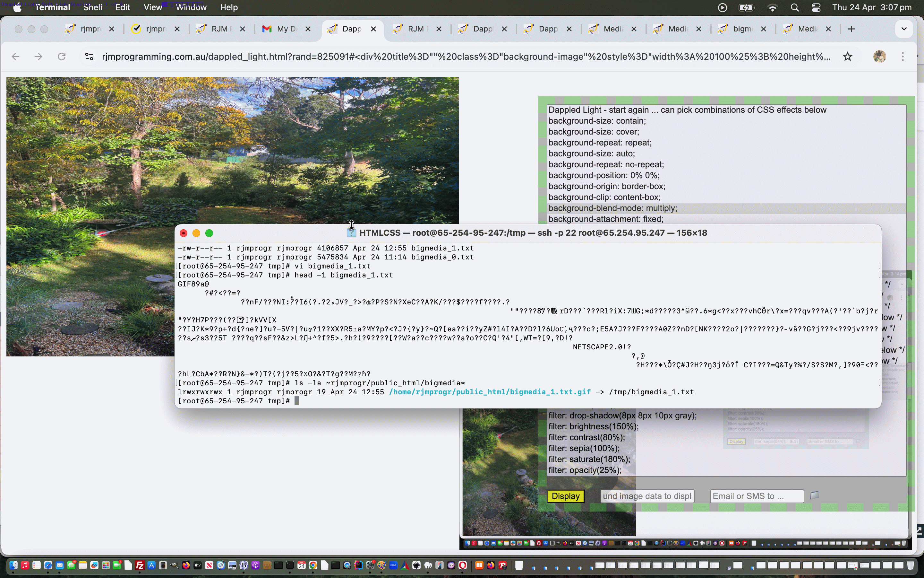Click the Chrome address bar URL
924x578 pixels.
[x=466, y=57]
